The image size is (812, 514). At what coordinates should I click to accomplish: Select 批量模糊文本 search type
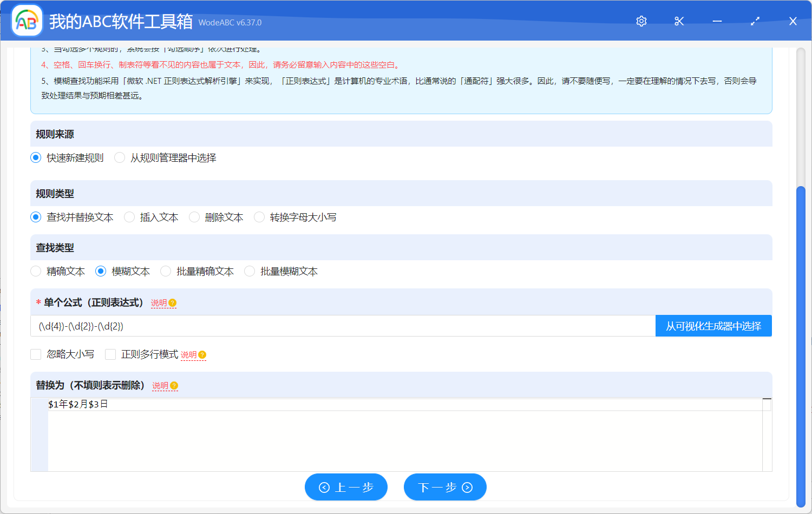click(250, 272)
